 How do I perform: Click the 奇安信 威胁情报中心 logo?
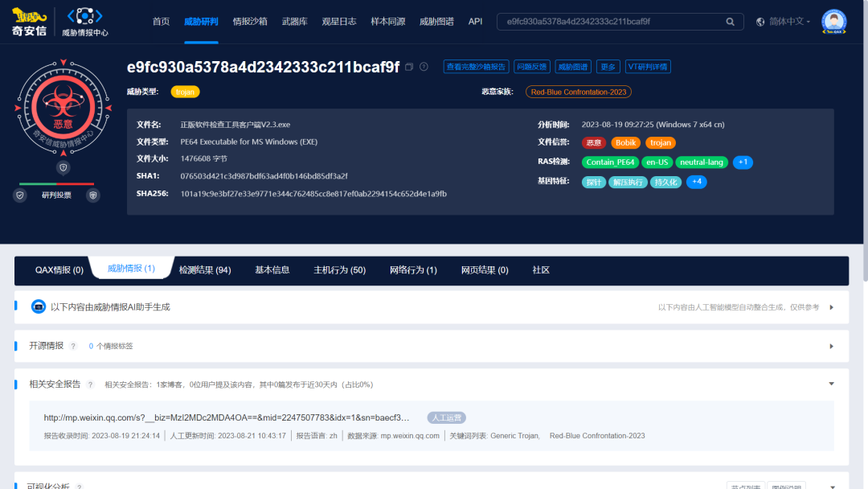pos(56,22)
